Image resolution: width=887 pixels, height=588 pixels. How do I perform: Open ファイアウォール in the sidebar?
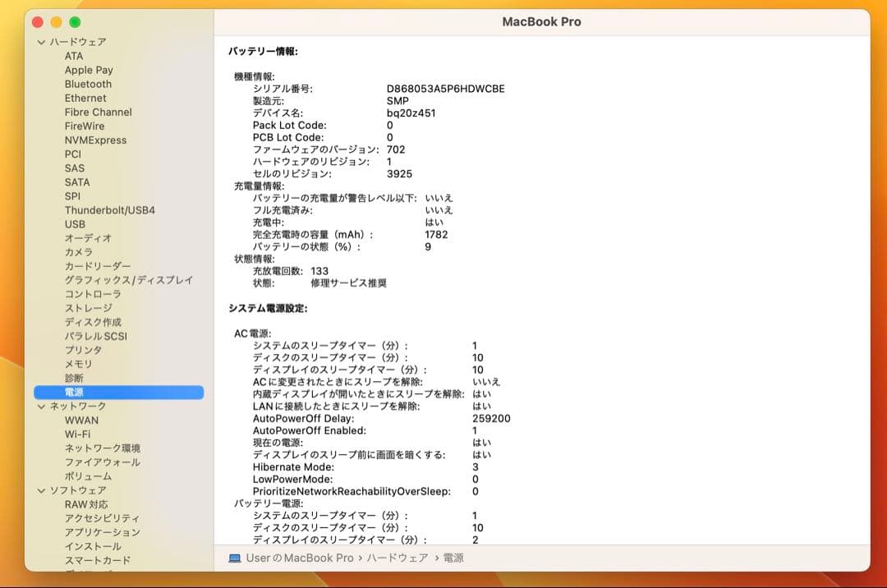pyautogui.click(x=103, y=462)
